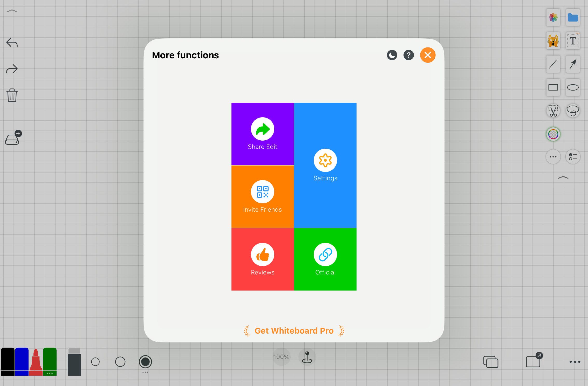Open the Settings tile
The image size is (588, 386).
pos(325,165)
